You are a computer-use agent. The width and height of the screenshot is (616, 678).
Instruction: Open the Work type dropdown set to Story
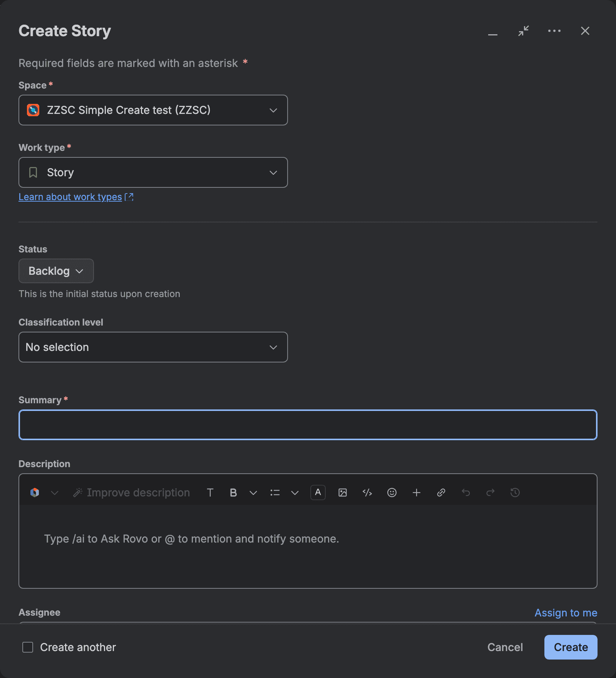pos(153,172)
